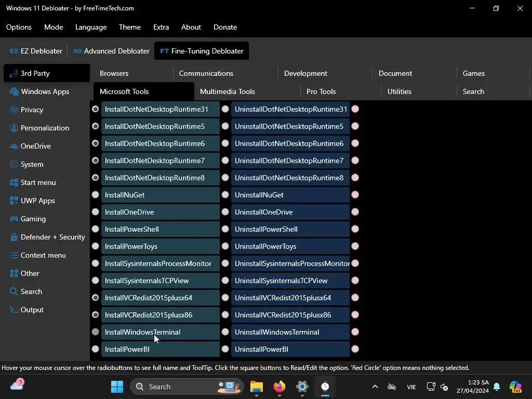Switch to the Utilities tab

419,91
